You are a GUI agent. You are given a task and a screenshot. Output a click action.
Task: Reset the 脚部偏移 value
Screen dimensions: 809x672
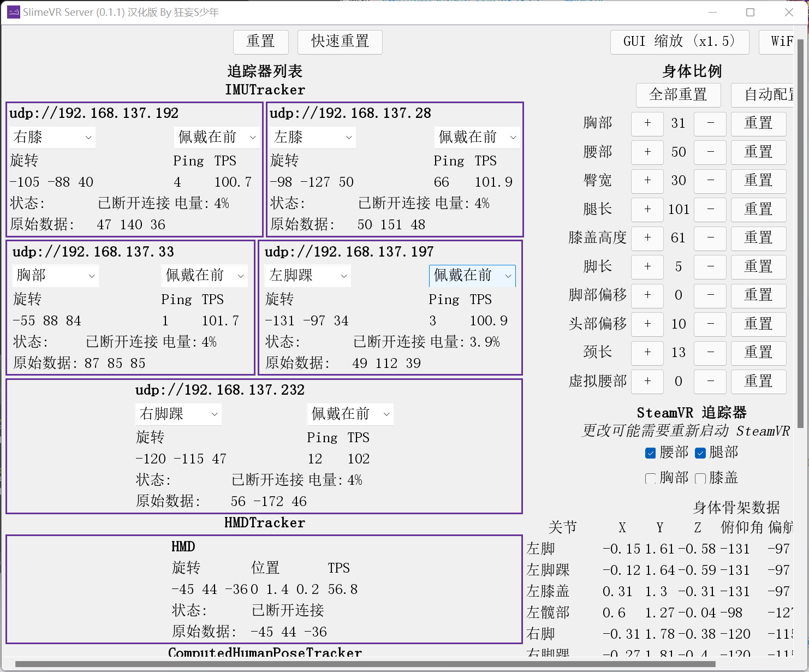(x=759, y=295)
